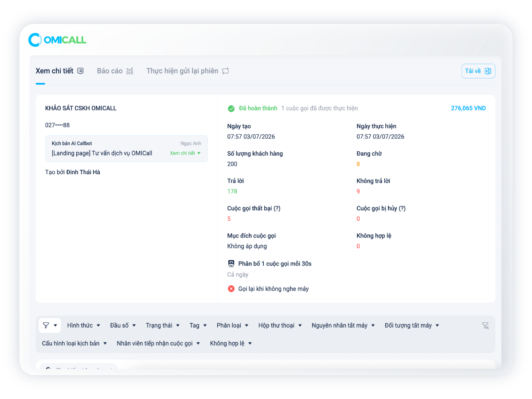
Task: Click the Báo cáo chart icon
Action: [129, 71]
